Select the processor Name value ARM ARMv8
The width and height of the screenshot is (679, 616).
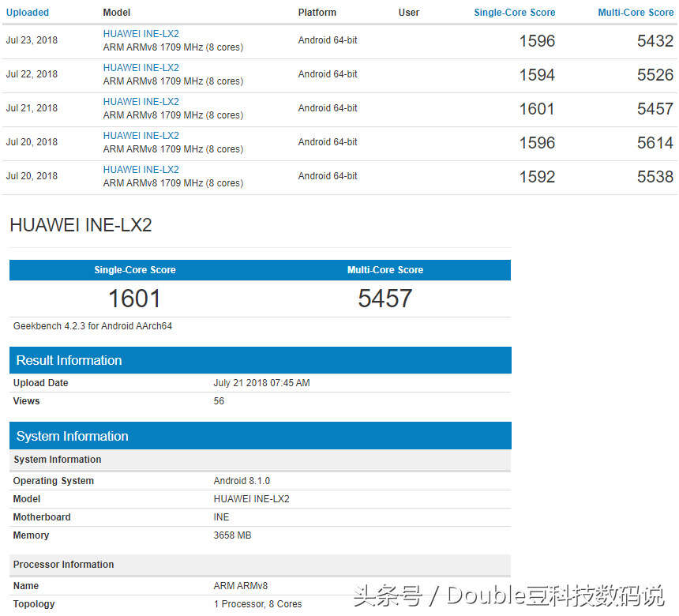tap(240, 586)
